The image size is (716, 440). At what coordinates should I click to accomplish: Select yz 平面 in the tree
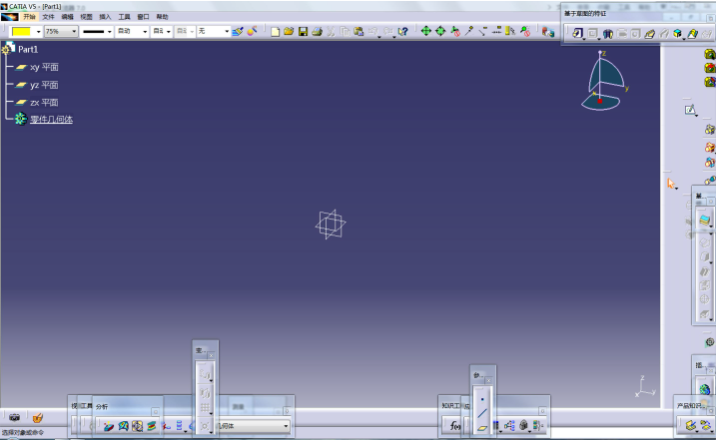44,85
